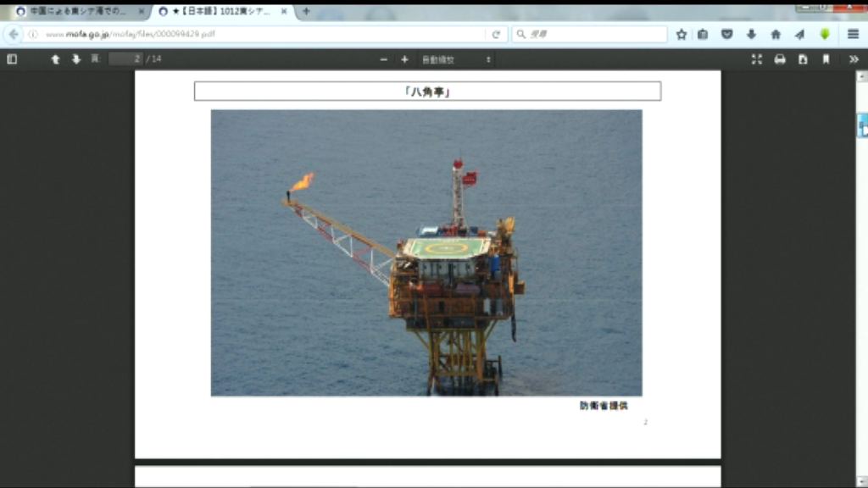Image resolution: width=868 pixels, height=488 pixels.
Task: Open the zoom level dropdown
Action: (456, 59)
